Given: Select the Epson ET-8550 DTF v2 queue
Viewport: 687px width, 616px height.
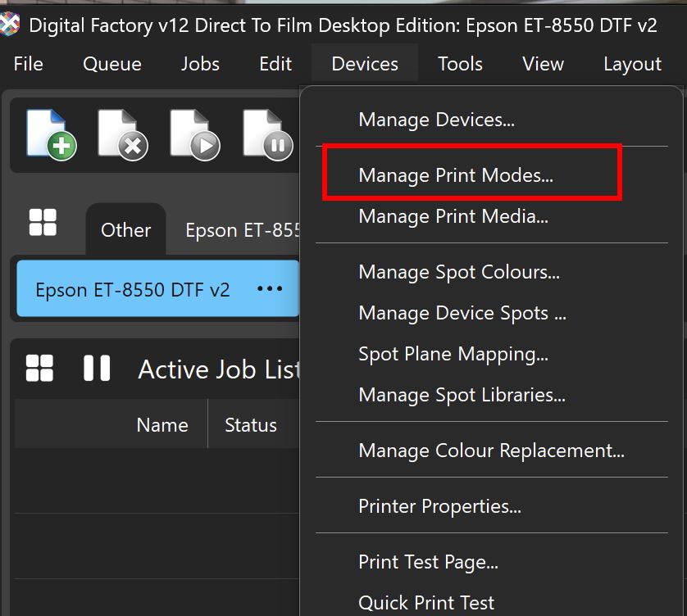Looking at the screenshot, I should pyautogui.click(x=157, y=288).
